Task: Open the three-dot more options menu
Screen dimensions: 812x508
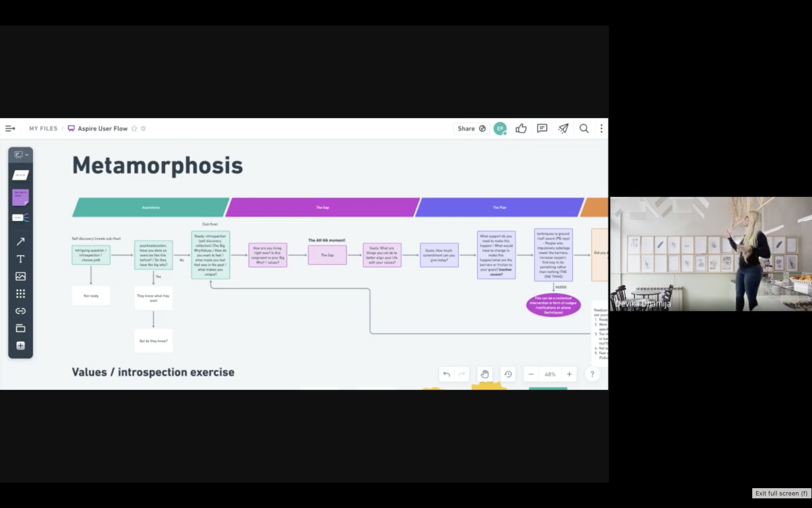Action: pyautogui.click(x=601, y=128)
